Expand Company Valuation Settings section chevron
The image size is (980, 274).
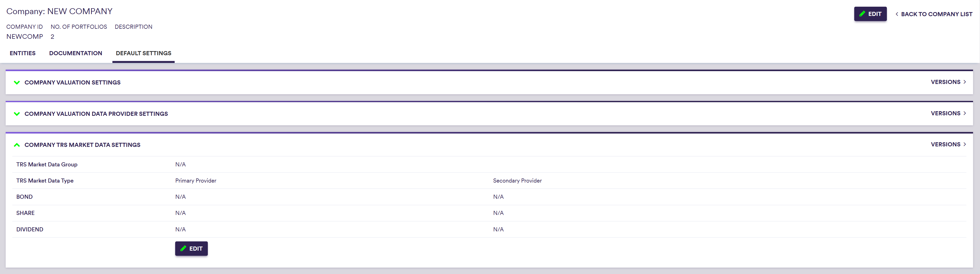click(x=17, y=82)
